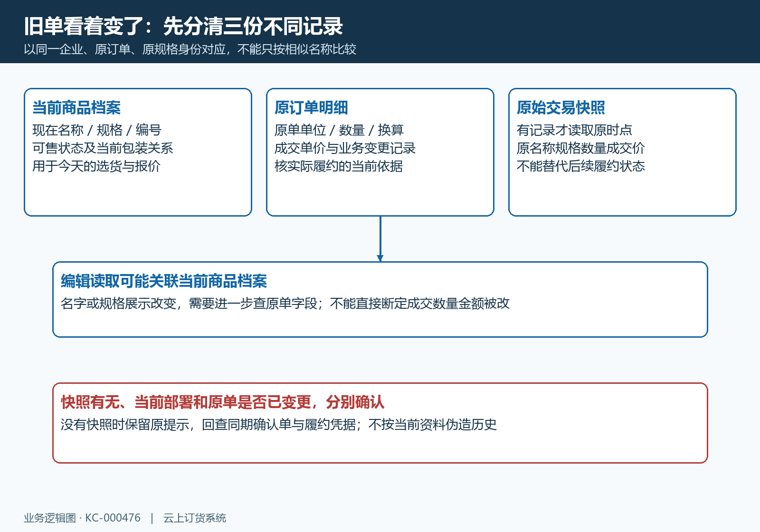Click the text "成交单价与业务变更记录"

pos(345,148)
